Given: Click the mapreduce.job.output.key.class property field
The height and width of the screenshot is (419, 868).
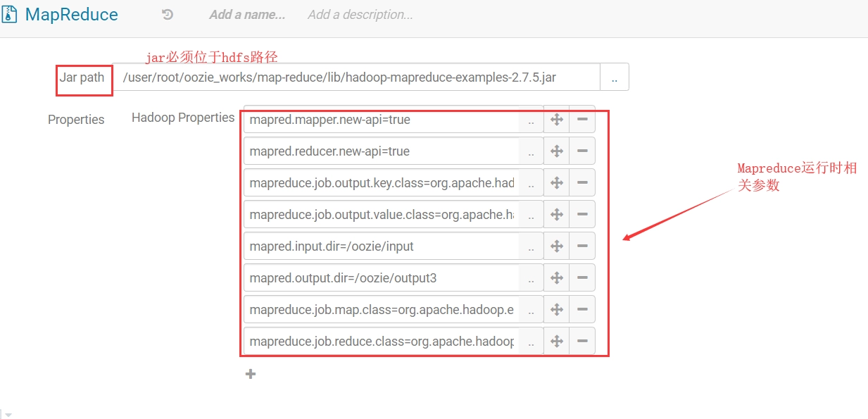Looking at the screenshot, I should point(381,182).
